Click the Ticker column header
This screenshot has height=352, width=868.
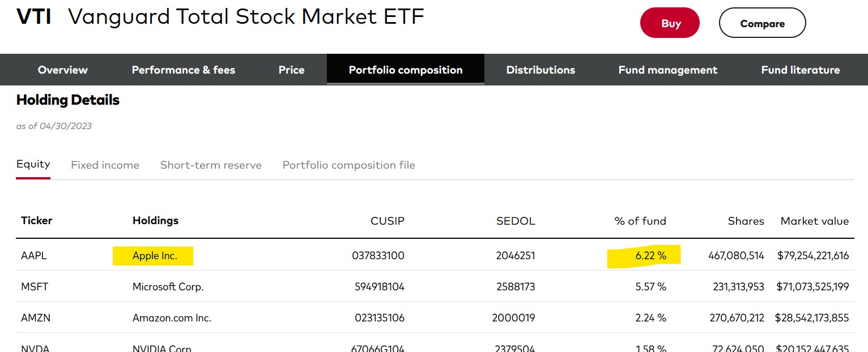click(36, 221)
